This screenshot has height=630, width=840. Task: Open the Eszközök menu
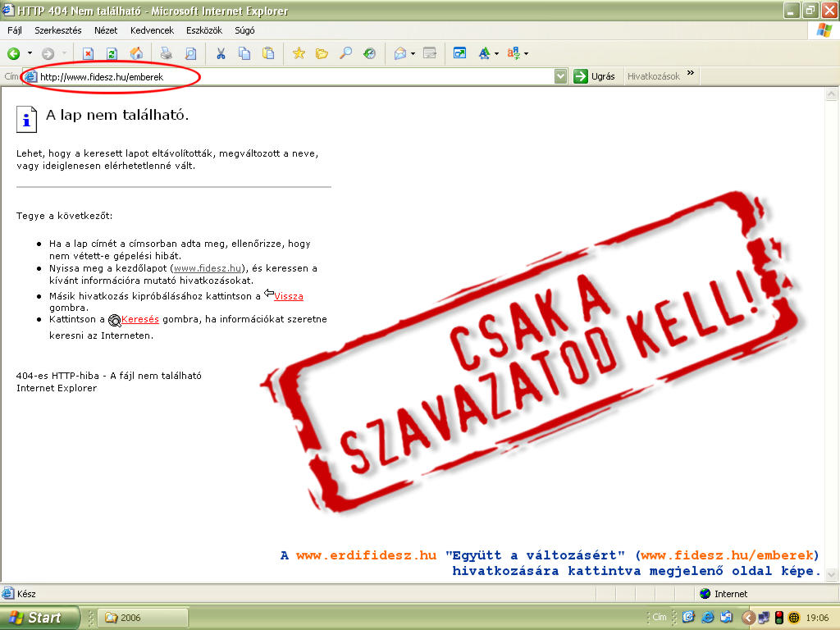tap(204, 30)
